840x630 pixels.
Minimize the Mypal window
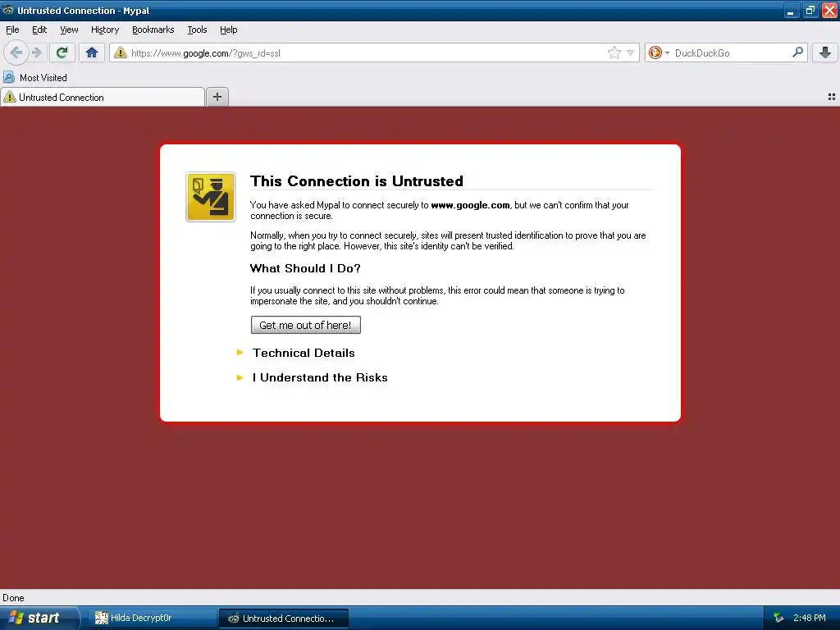pyautogui.click(x=791, y=10)
